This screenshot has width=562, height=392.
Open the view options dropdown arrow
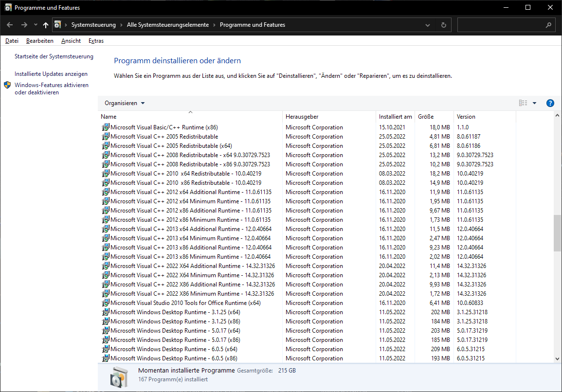(x=534, y=103)
